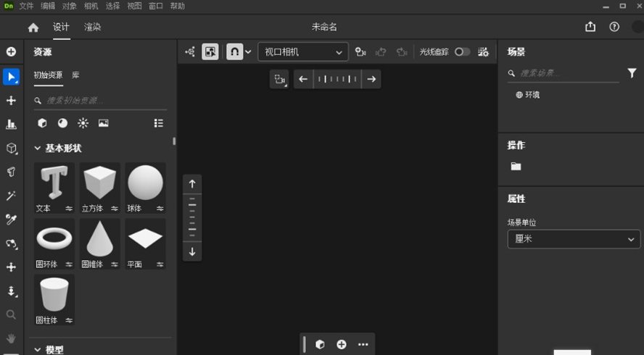The image size is (644, 355).
Task: Open 球体 shape options sliders
Action: pyautogui.click(x=160, y=209)
